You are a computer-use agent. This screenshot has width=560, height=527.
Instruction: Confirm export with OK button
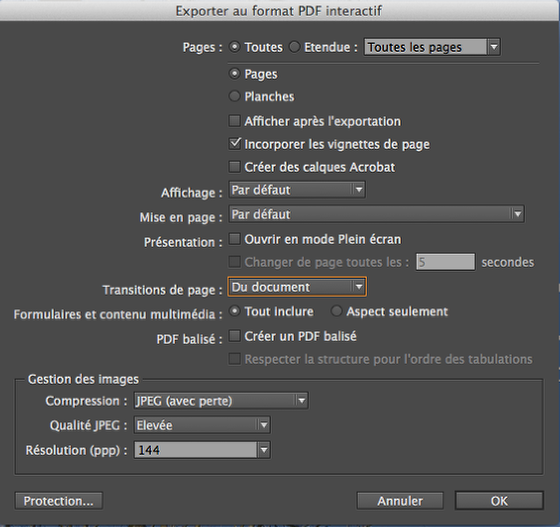pos(499,501)
